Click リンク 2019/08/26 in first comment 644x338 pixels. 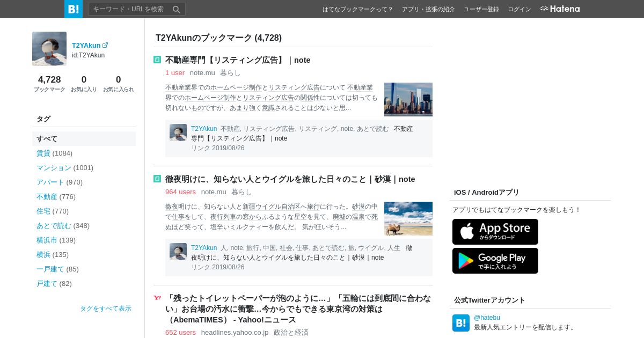tap(217, 148)
